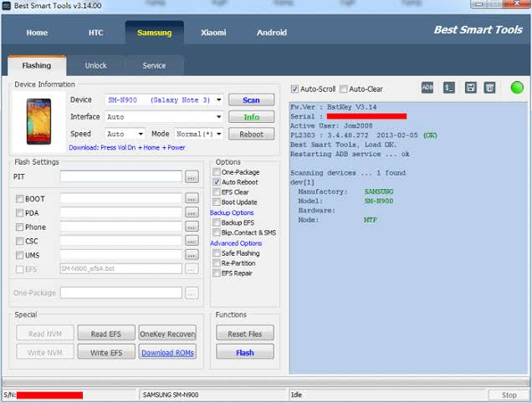Switch to the Xiaomi tab
This screenshot has height=403, width=532.
[213, 33]
